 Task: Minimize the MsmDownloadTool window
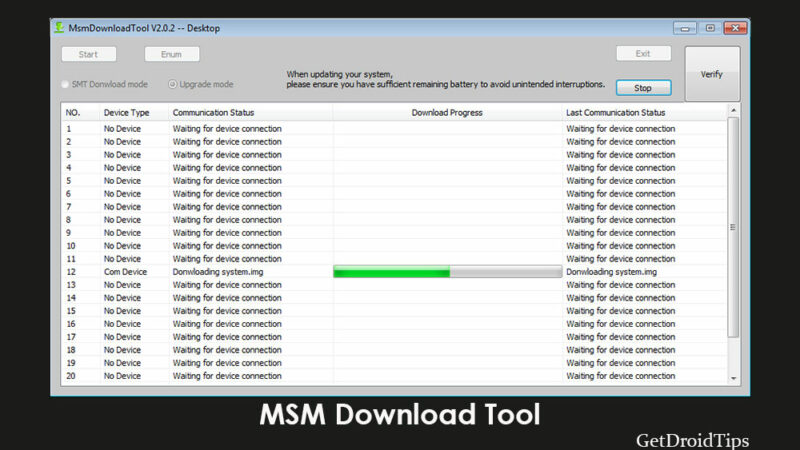pos(685,28)
